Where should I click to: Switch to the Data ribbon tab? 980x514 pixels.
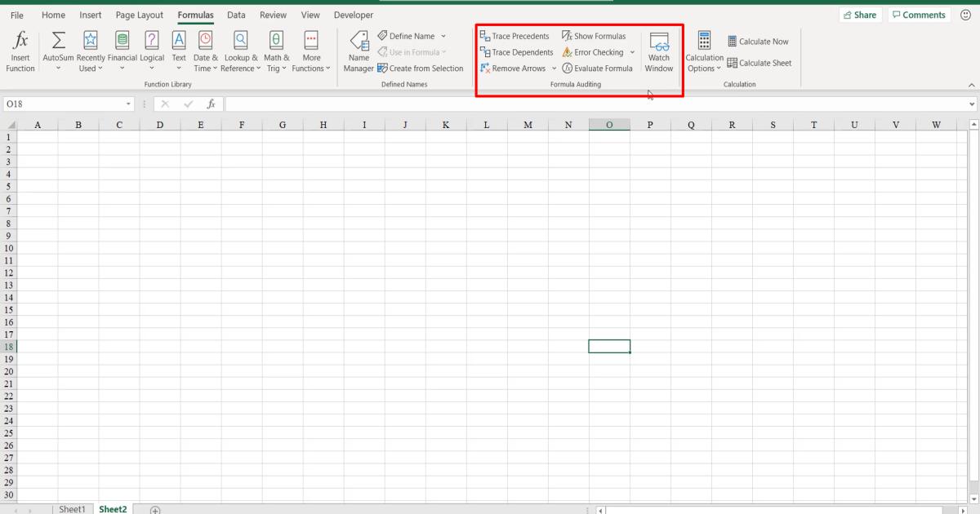click(x=236, y=15)
